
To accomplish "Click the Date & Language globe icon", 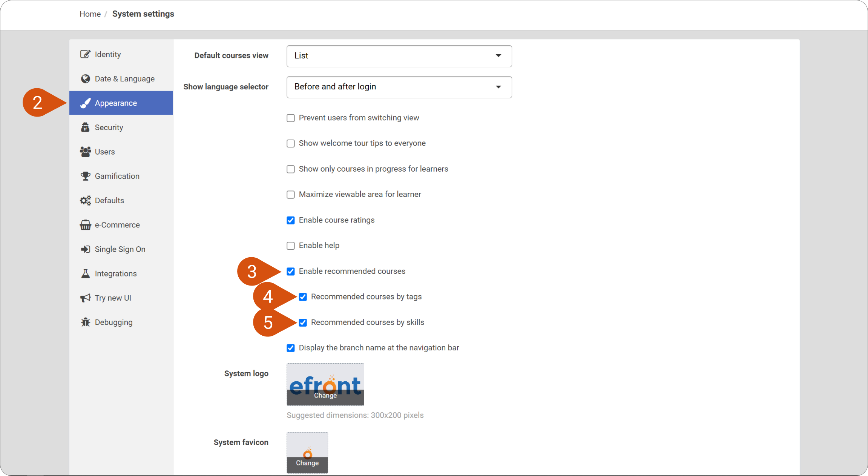I will (85, 79).
